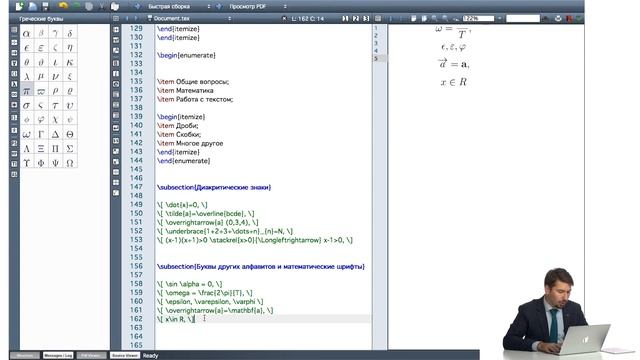This screenshot has height=360, width=640.
Task: Go to next document with the forward arrow
Action: (136, 18)
